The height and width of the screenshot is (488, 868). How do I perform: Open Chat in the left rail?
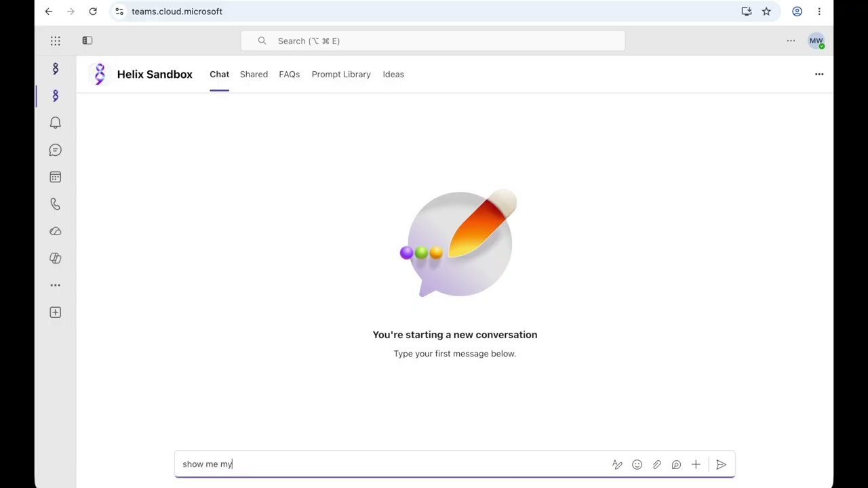(56, 150)
